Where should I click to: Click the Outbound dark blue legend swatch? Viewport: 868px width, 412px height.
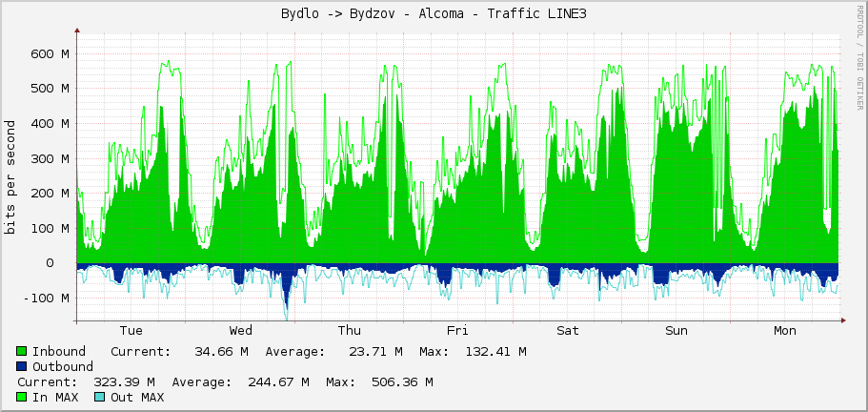point(22,366)
